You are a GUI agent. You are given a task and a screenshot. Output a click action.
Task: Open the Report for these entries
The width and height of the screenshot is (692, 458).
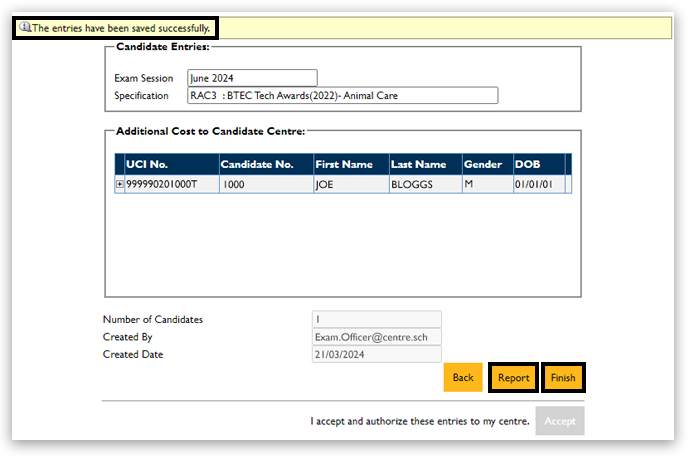(513, 378)
